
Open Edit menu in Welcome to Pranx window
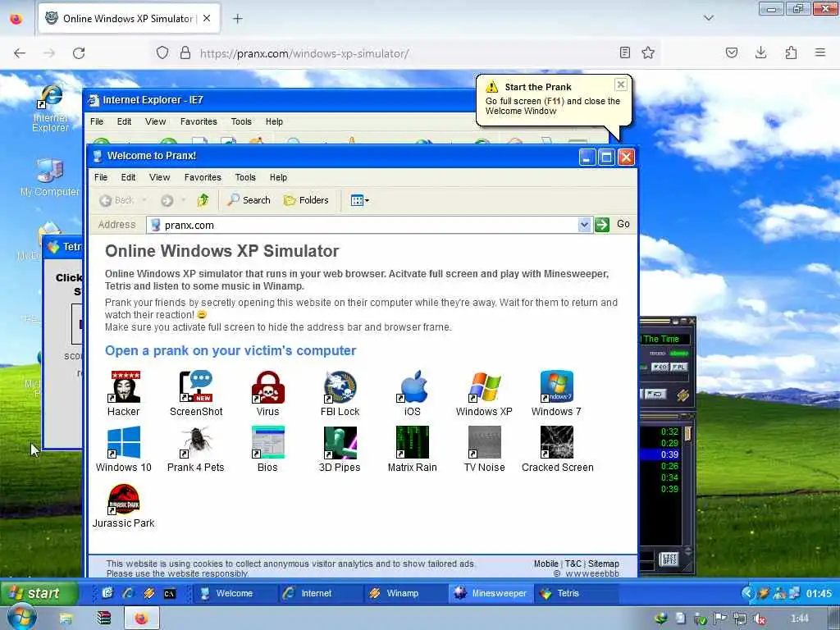(x=128, y=177)
